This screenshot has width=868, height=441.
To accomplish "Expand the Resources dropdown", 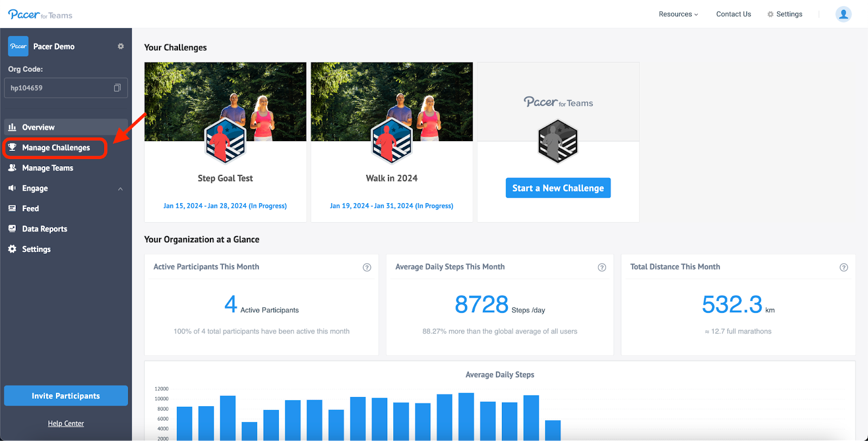I will click(x=678, y=14).
